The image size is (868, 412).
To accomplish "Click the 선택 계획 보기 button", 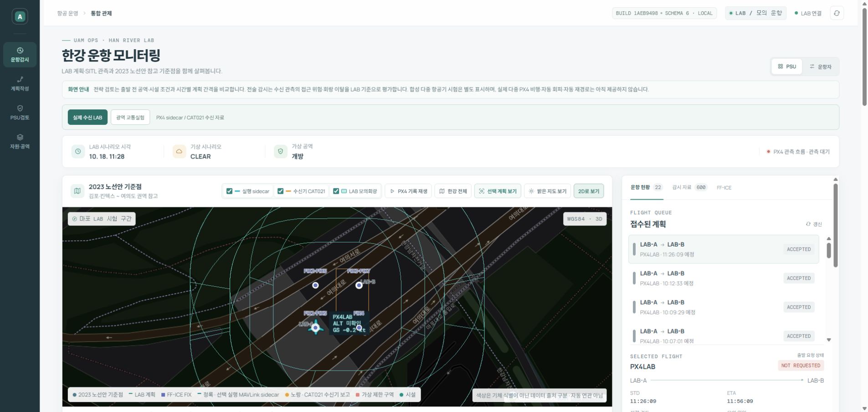I will point(498,191).
